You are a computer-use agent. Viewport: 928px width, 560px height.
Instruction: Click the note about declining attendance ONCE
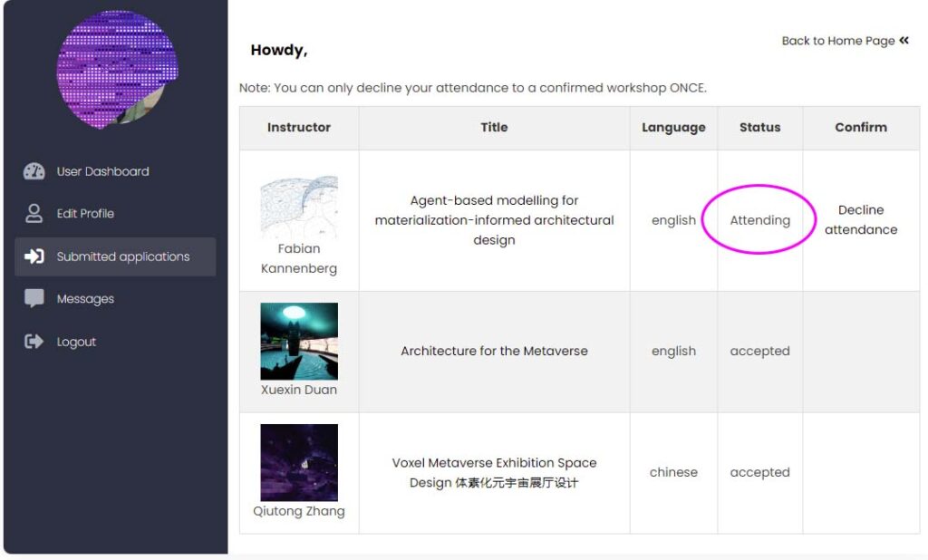coord(473,88)
